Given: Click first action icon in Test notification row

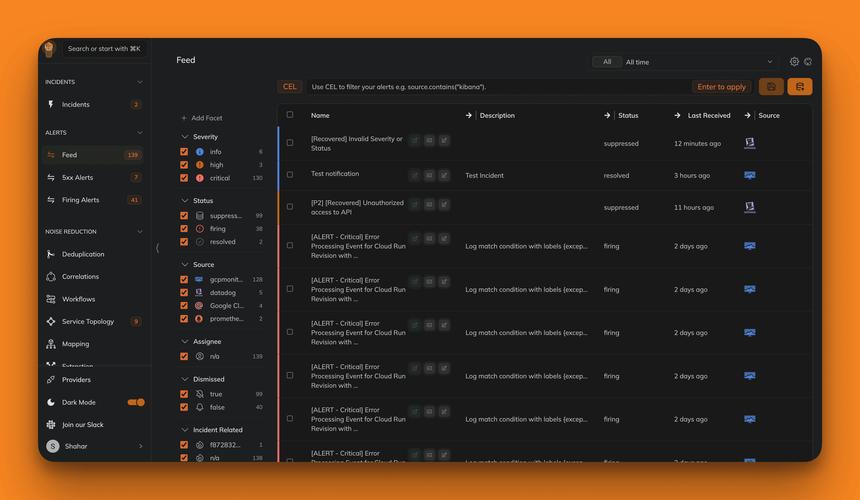Looking at the screenshot, I should [415, 175].
